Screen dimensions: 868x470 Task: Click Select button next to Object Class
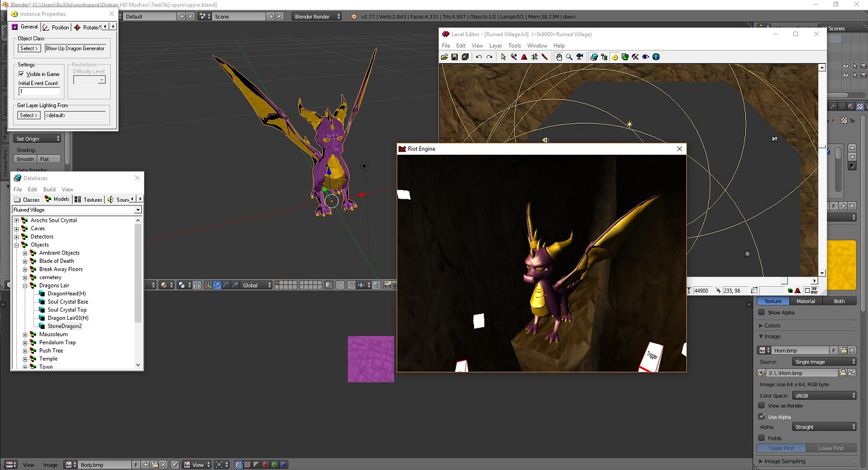pyautogui.click(x=29, y=48)
